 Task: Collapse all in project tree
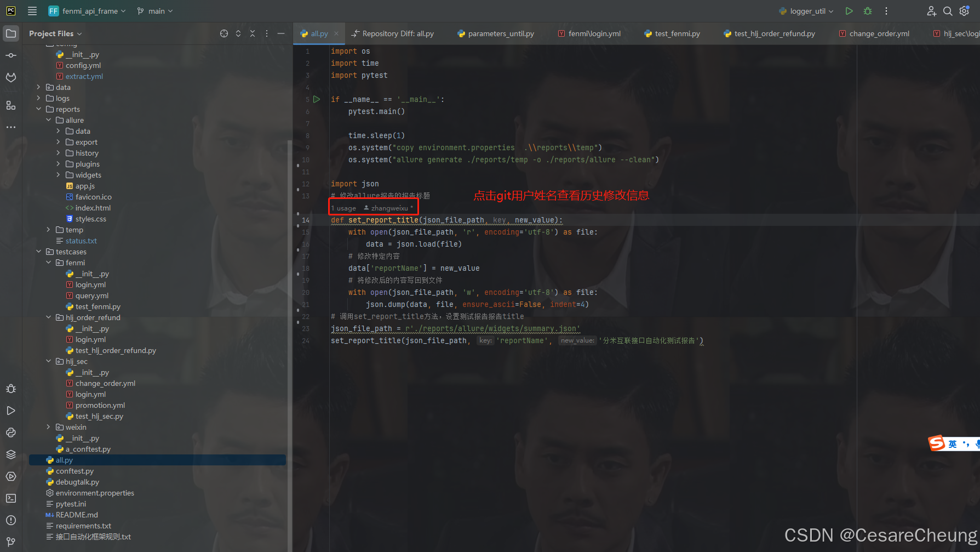[x=253, y=33]
